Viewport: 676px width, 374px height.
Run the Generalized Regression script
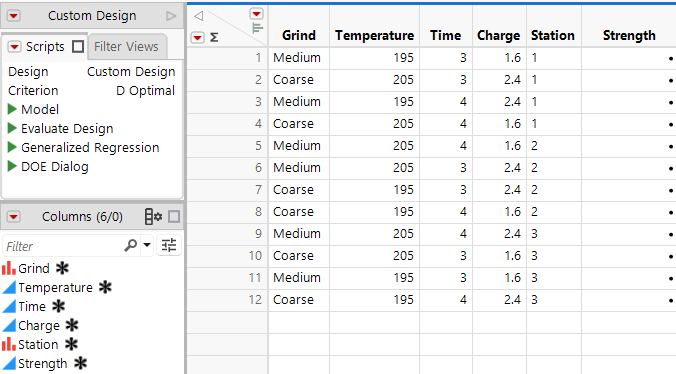coord(12,147)
